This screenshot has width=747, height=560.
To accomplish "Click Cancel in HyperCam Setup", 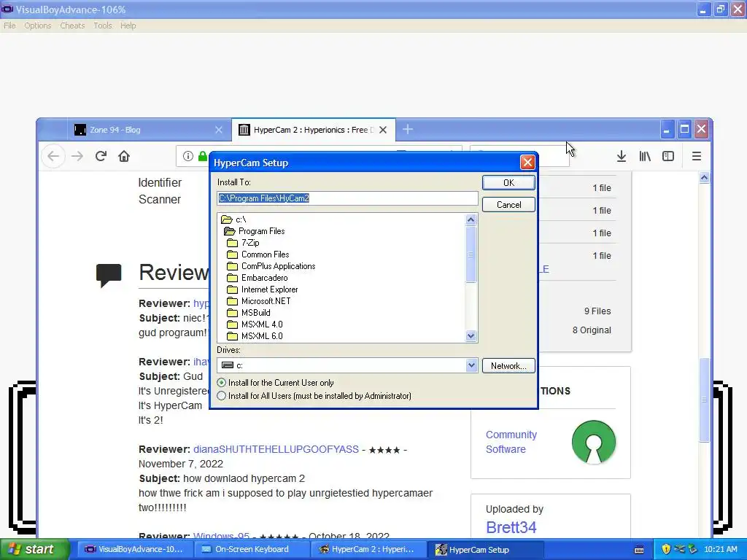I will (508, 205).
